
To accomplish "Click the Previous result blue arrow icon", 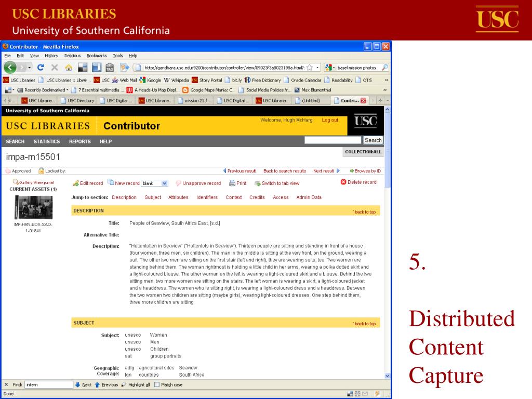I will click(x=224, y=170).
